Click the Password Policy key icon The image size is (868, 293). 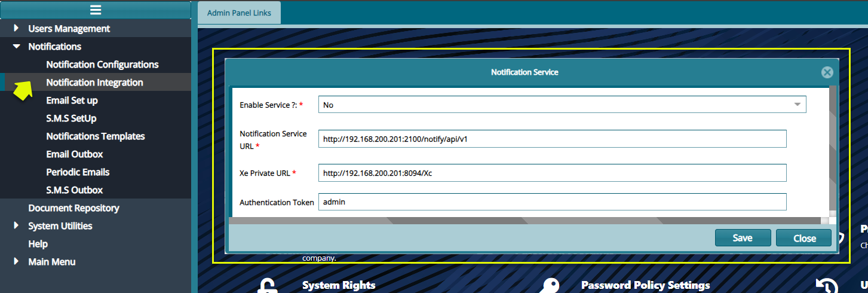[x=550, y=286]
